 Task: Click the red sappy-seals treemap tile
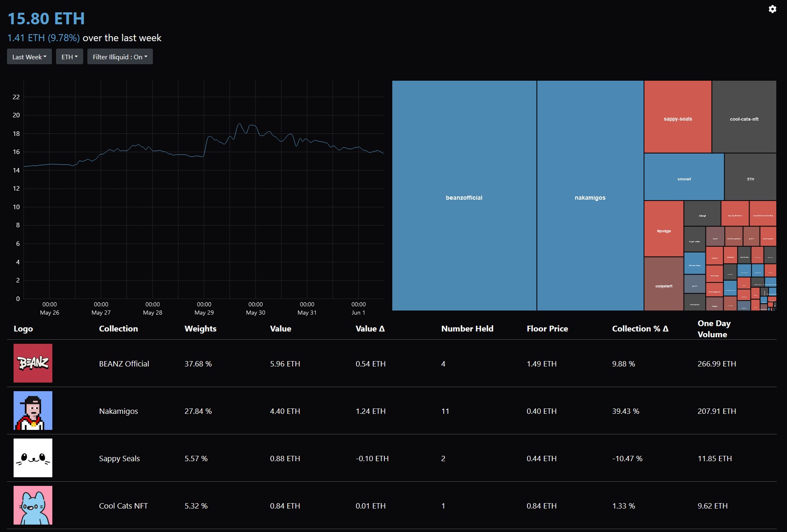coord(677,119)
